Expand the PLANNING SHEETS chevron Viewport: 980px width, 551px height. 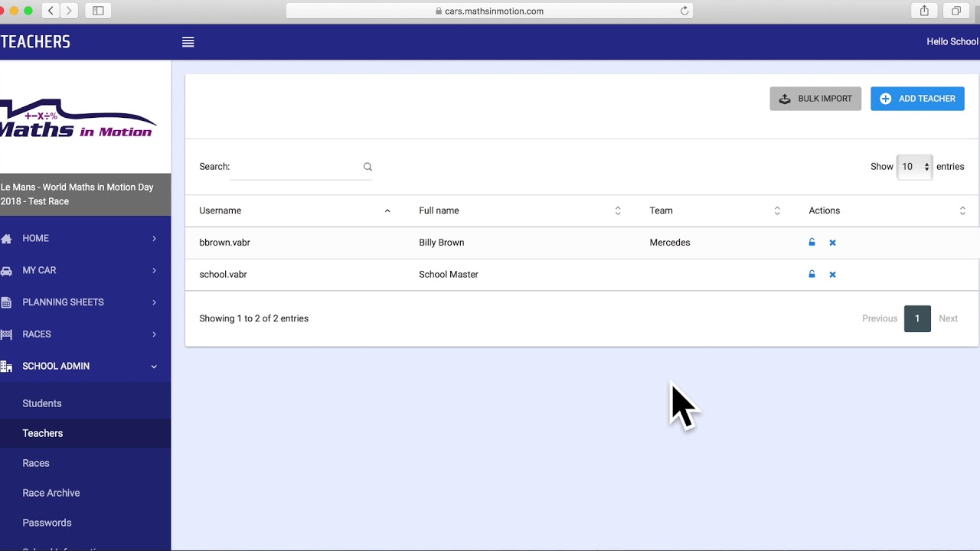click(x=154, y=302)
